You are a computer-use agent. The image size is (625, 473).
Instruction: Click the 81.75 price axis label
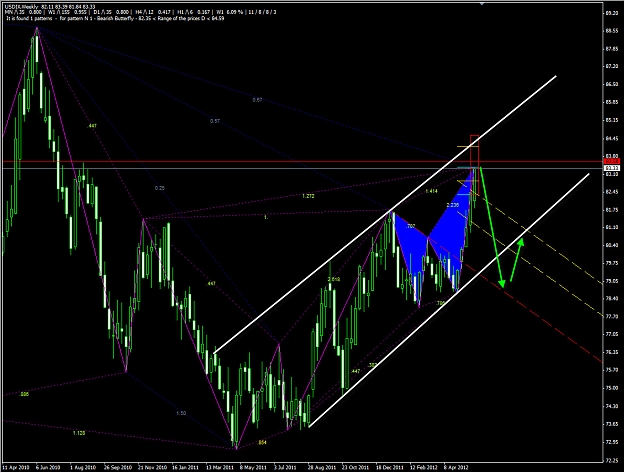[x=611, y=210]
